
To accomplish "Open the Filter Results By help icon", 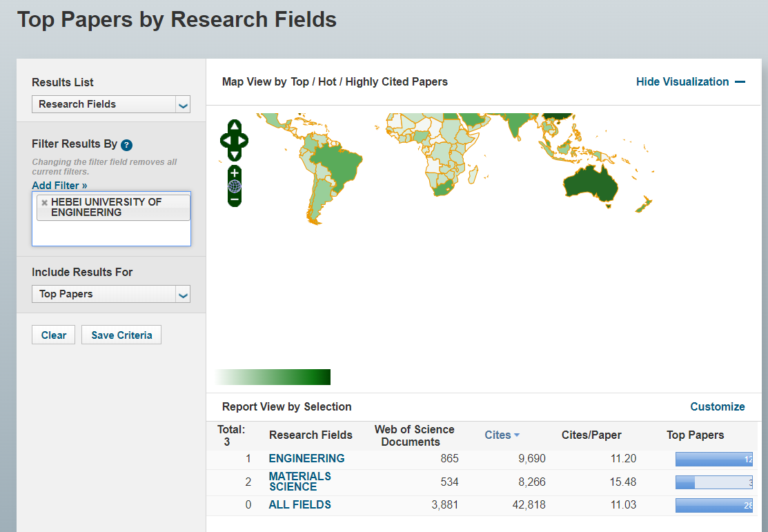I will (126, 145).
